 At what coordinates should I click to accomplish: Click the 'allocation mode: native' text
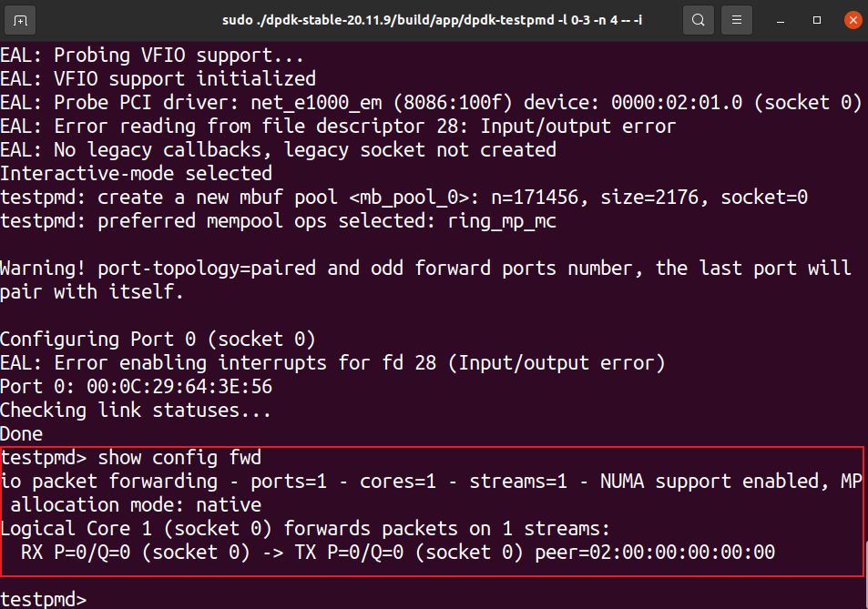point(136,504)
